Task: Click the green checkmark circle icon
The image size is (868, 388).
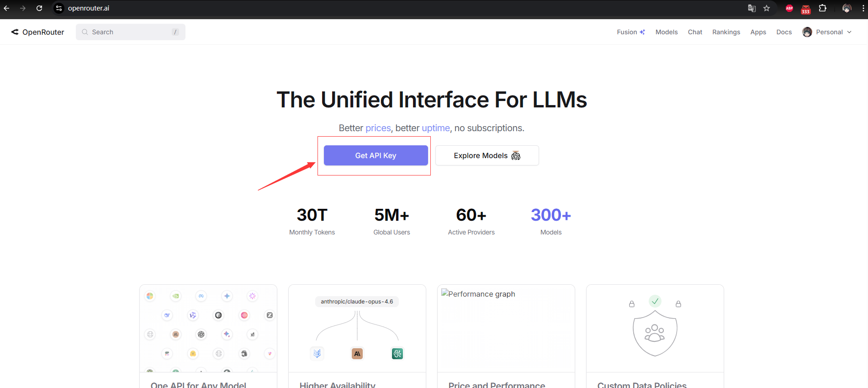Action: [655, 301]
